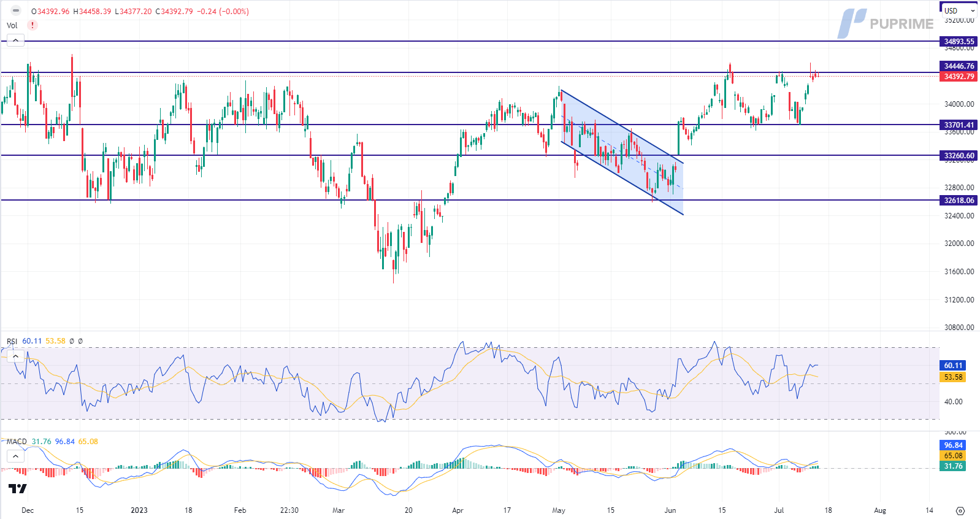
Task: Collapse the MACD pane legend chevron
Action: coord(15,456)
